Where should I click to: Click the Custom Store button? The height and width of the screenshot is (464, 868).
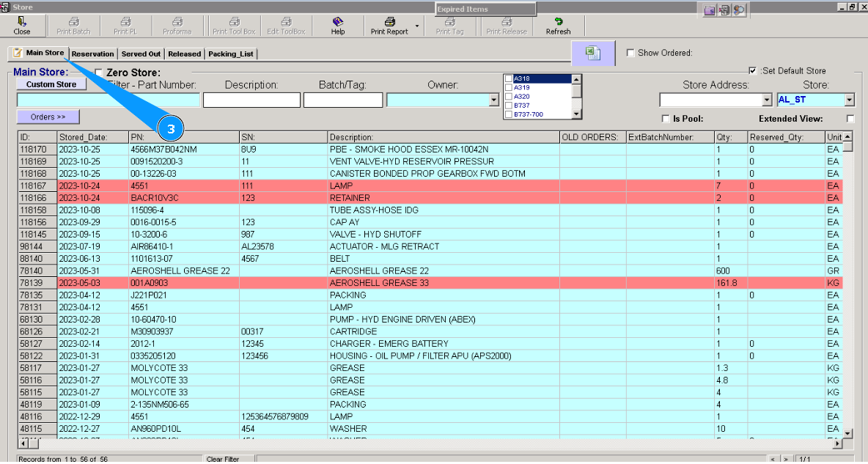point(51,84)
